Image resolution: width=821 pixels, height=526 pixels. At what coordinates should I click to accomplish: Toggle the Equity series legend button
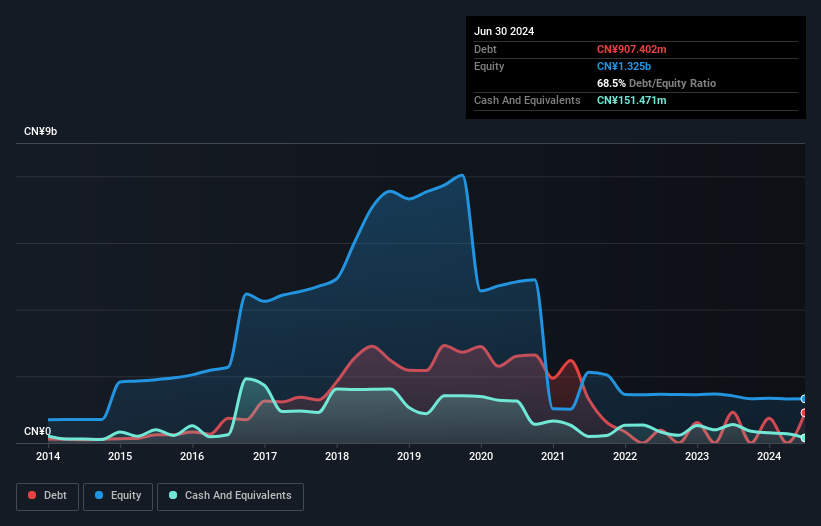click(x=118, y=496)
